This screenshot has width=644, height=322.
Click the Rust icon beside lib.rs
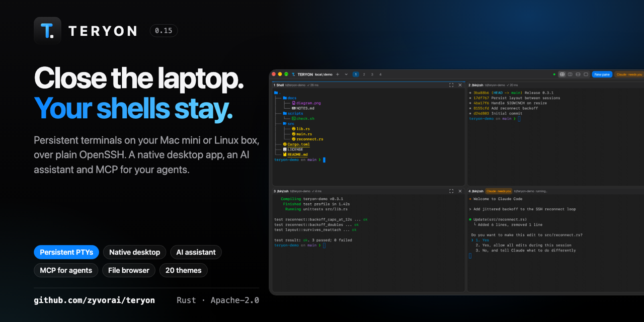point(294,129)
